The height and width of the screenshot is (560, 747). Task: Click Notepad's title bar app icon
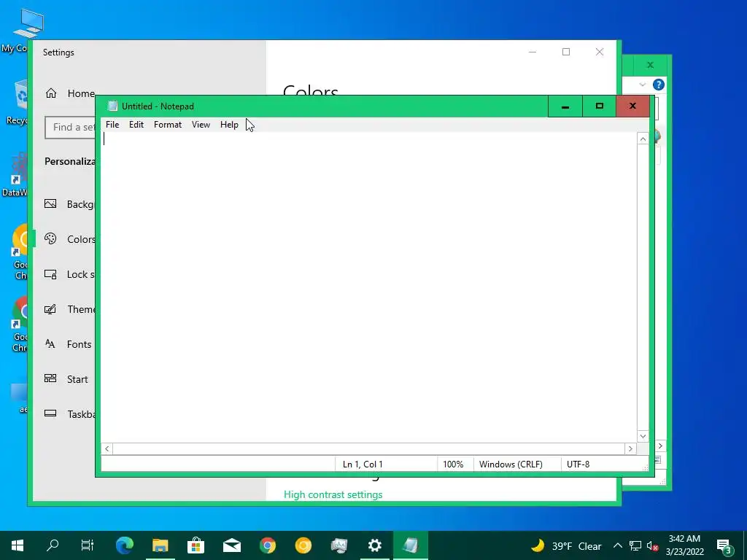(112, 106)
